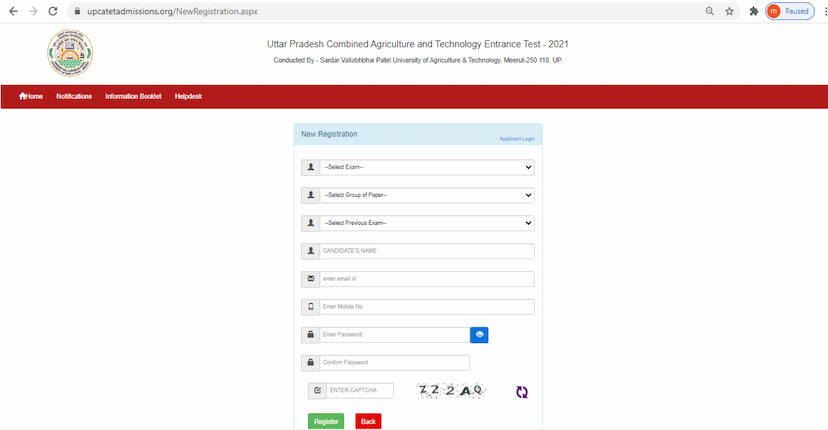Open the Helpdesk menu item

[x=188, y=96]
